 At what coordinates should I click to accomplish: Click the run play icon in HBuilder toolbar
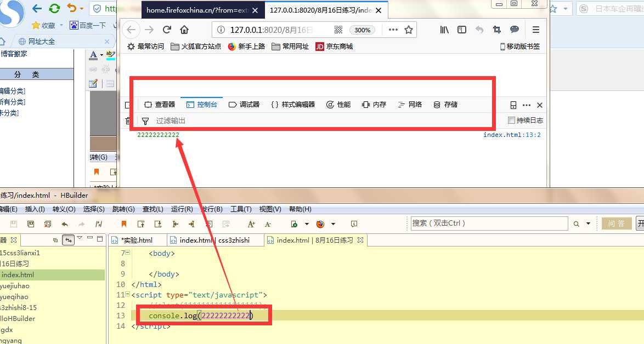[x=294, y=224]
